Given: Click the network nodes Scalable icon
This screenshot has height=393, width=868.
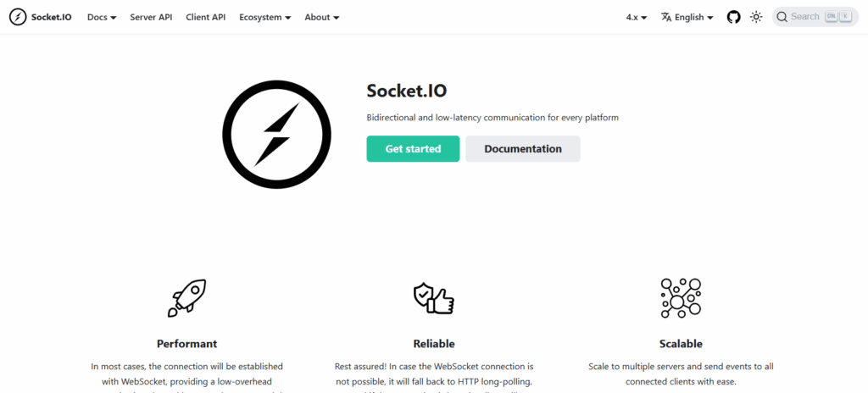Looking at the screenshot, I should point(681,297).
